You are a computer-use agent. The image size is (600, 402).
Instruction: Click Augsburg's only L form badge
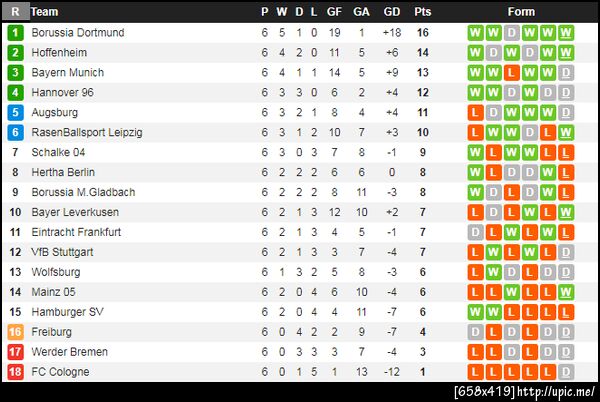click(x=475, y=113)
